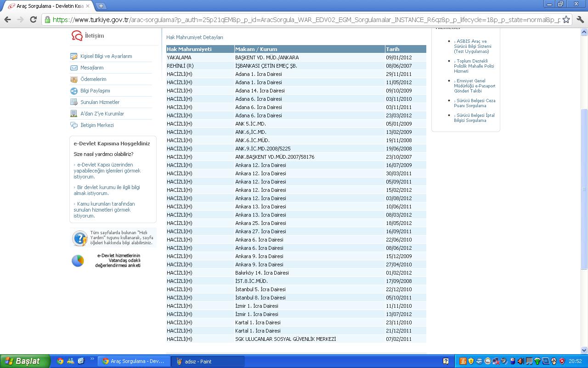The height and width of the screenshot is (368, 588).
Task: Reload the page with the refresh icon
Action: 33,19
